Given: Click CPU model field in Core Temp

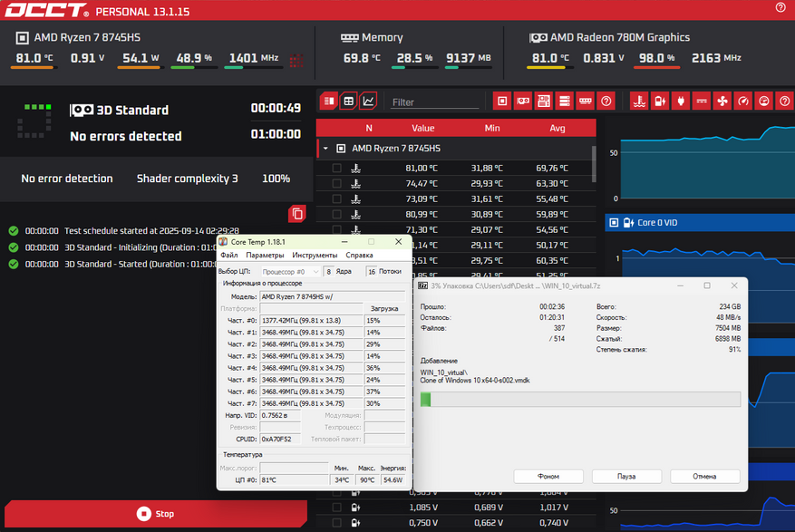Looking at the screenshot, I should [333, 297].
